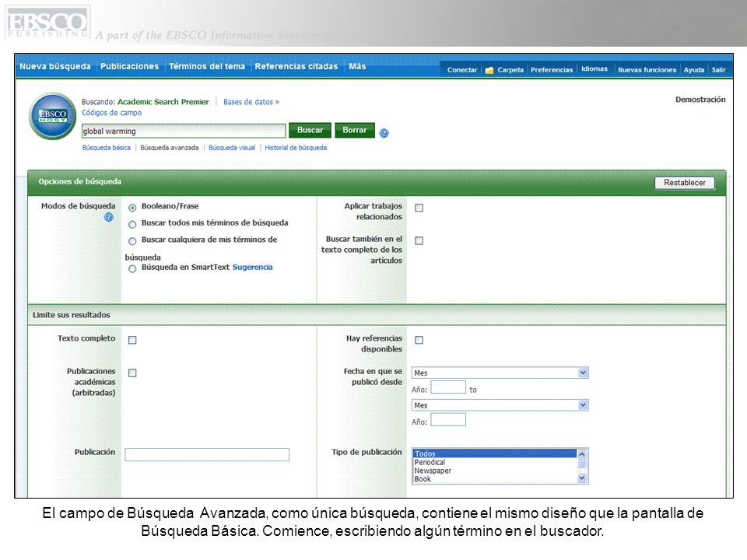Open Nueva búsqueda menu item

[x=54, y=66]
